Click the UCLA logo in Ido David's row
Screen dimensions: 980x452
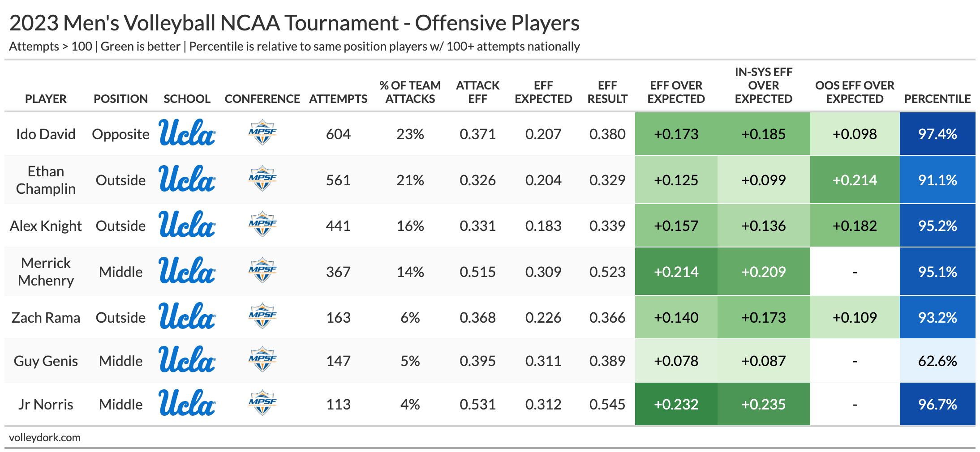[x=187, y=133]
